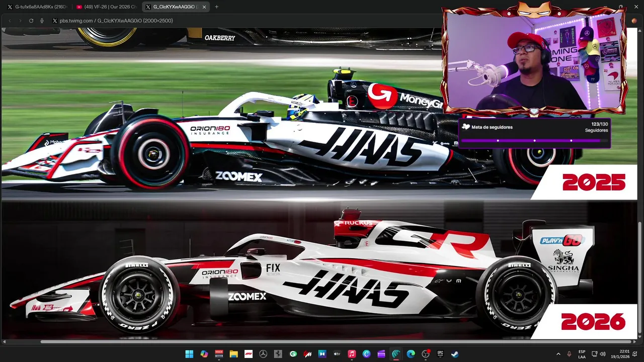Open the F1 app on the taskbar
Image resolution: width=644 pixels, height=362 pixels.
tap(248, 354)
